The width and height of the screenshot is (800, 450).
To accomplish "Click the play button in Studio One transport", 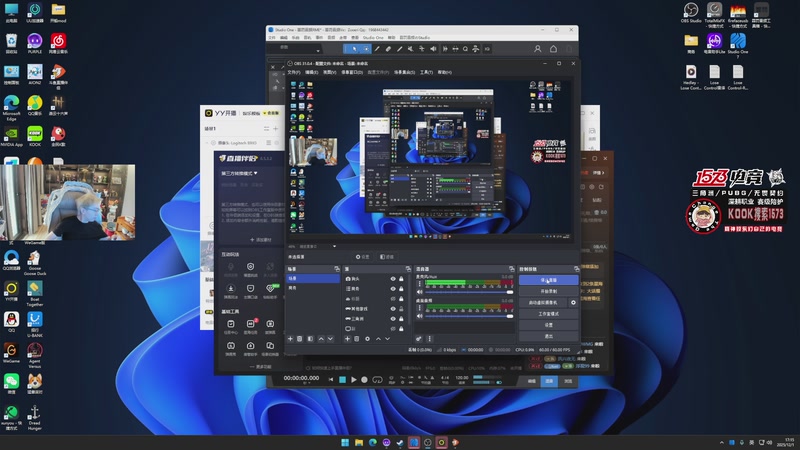I will pos(354,380).
